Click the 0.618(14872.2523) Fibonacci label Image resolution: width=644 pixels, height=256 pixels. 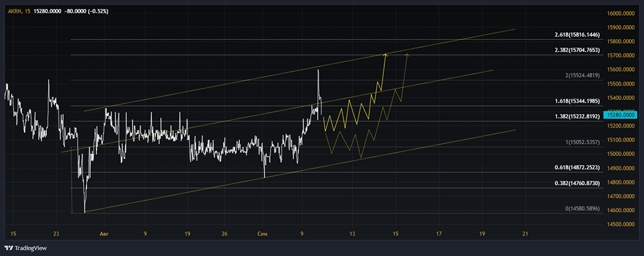tap(578, 168)
